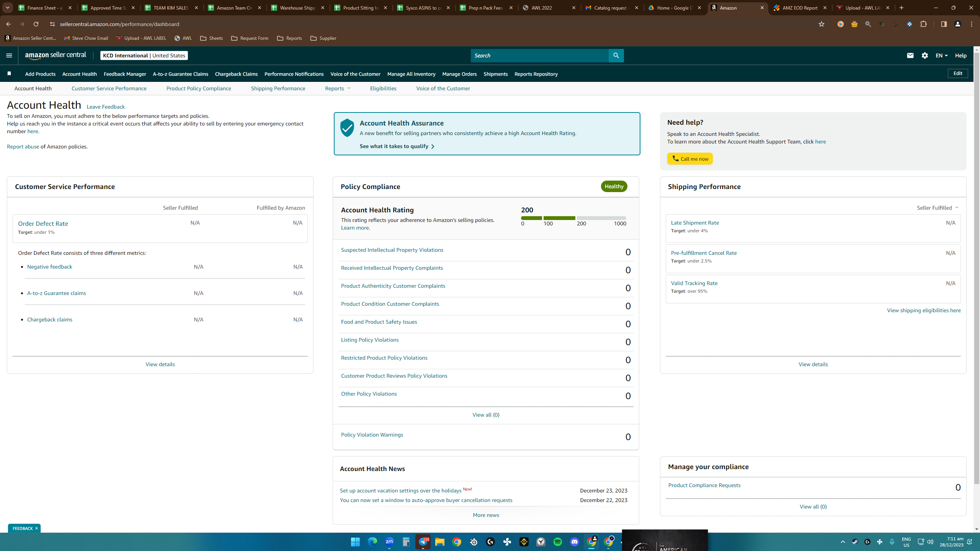Image resolution: width=980 pixels, height=551 pixels.
Task: Open Policy Violation Warnings link
Action: click(372, 435)
